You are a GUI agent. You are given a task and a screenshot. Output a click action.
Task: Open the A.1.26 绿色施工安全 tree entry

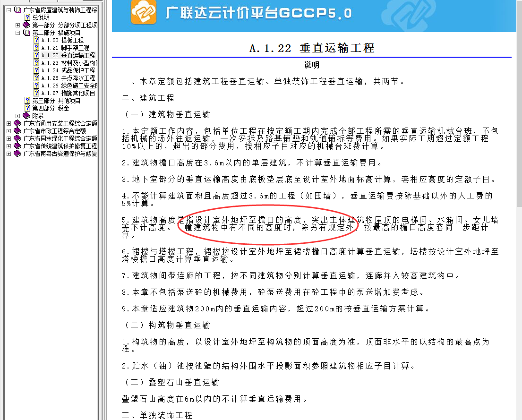point(69,86)
